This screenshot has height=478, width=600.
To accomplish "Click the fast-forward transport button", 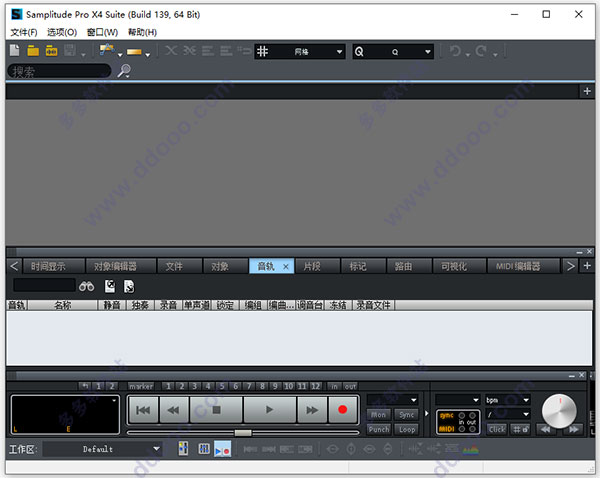I will tap(312, 410).
